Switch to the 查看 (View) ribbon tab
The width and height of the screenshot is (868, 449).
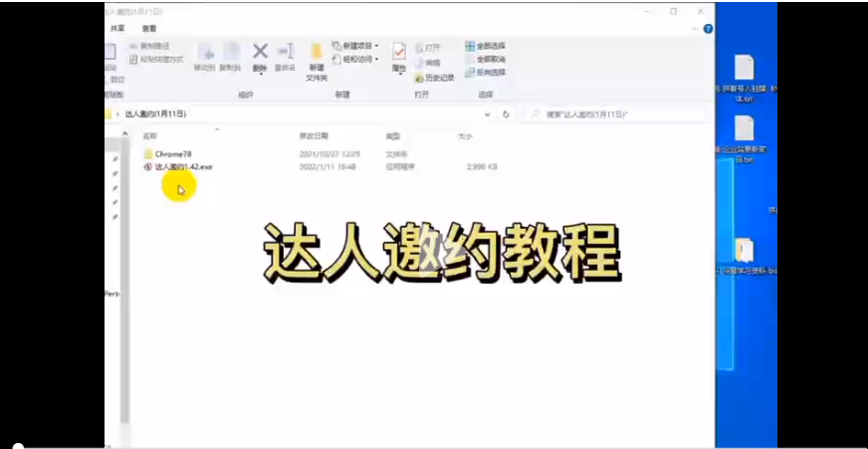(149, 29)
